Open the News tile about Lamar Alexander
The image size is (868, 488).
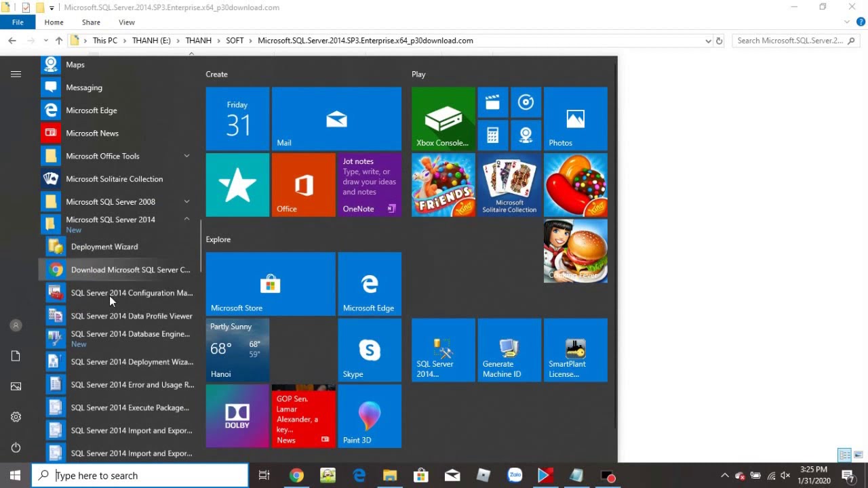[303, 416]
